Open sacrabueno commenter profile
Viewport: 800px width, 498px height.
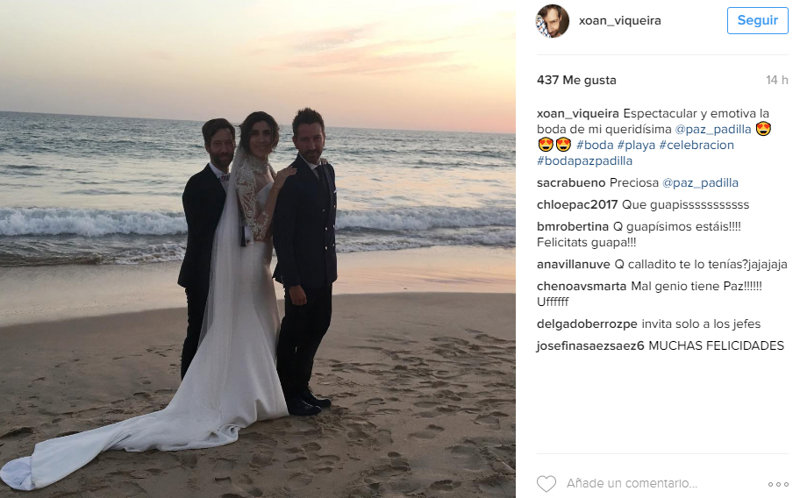tap(571, 183)
